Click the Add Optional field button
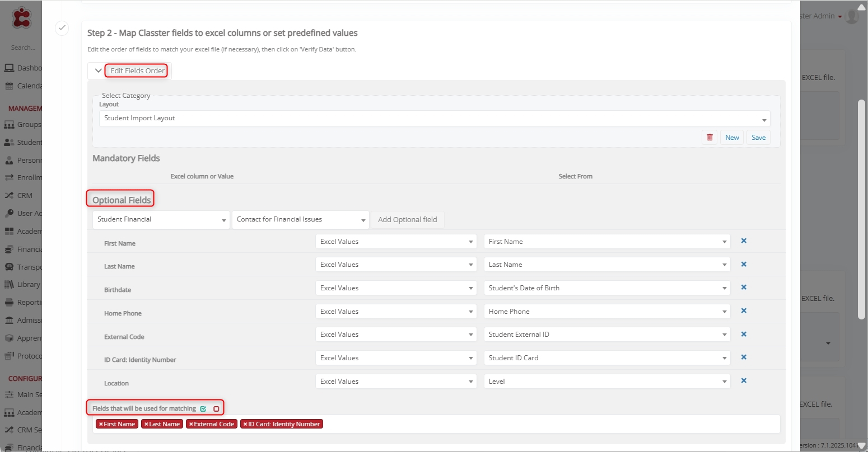 (x=407, y=220)
